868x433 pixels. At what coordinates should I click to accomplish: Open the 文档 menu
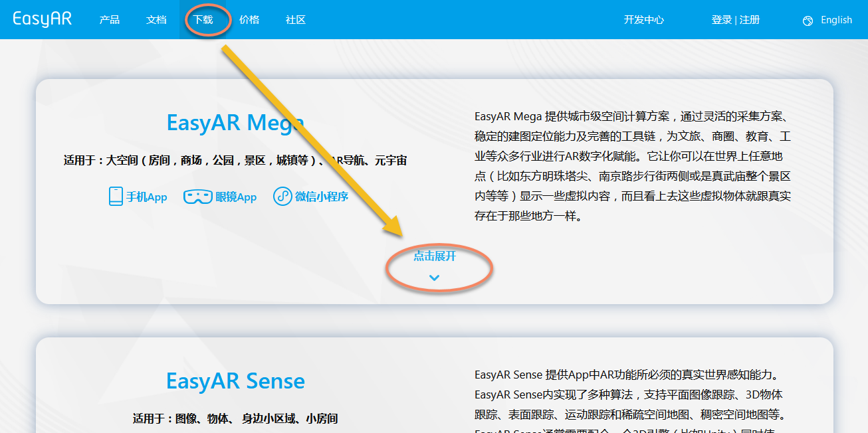click(156, 20)
